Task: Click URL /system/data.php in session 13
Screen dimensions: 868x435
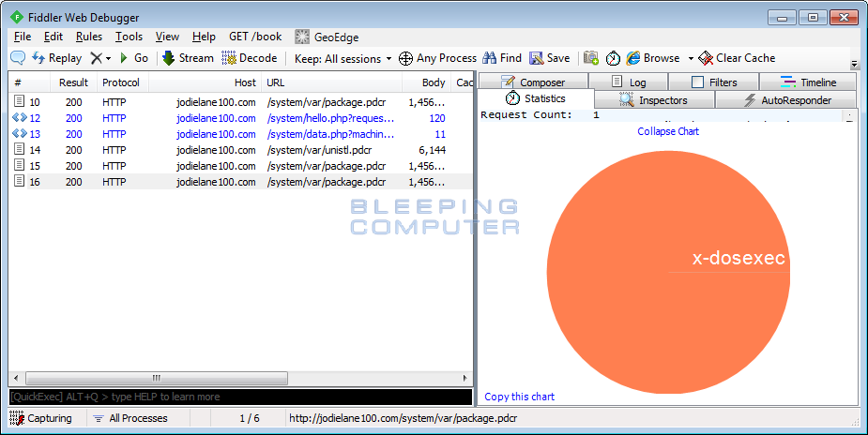Action: 330,134
